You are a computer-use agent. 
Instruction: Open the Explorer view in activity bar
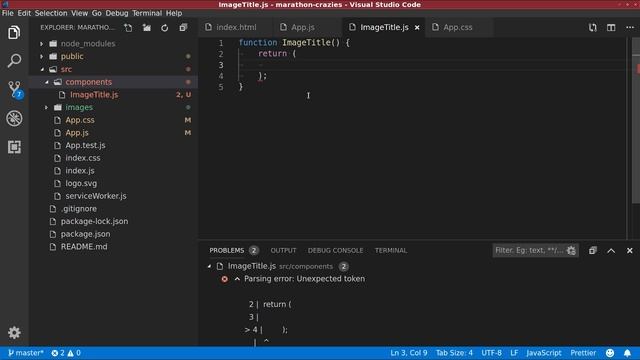[14, 33]
